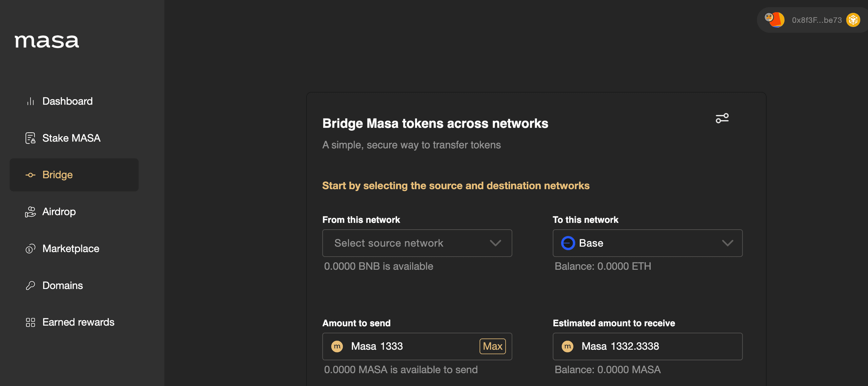
Task: Expand the Base destination network dropdown
Action: 647,243
